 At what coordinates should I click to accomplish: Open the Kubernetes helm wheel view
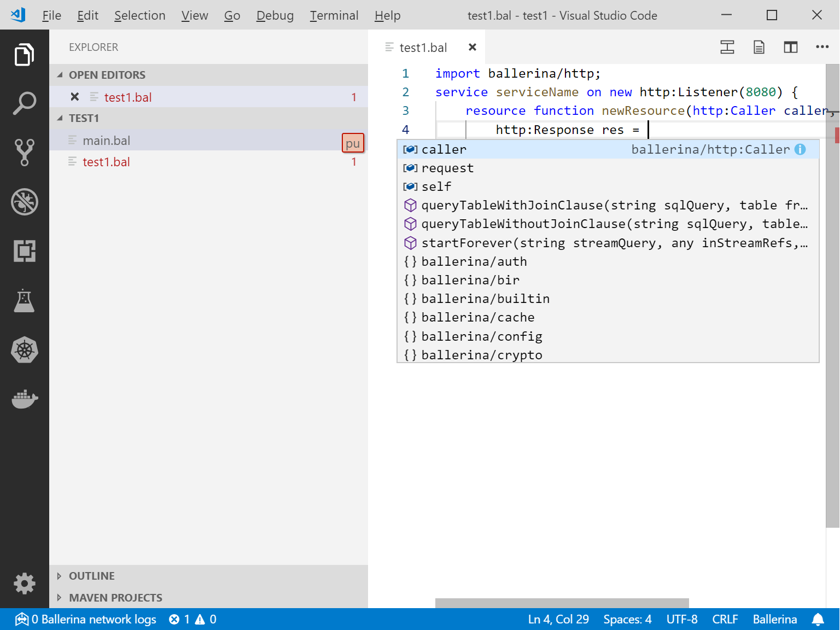click(x=24, y=350)
